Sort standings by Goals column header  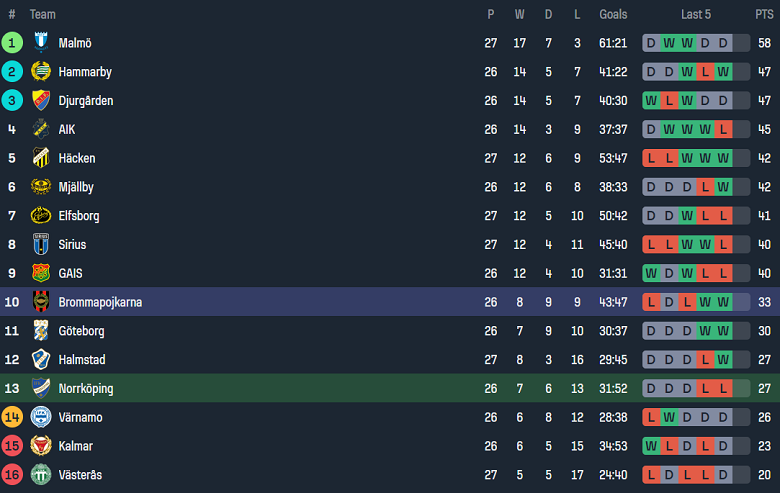click(613, 14)
